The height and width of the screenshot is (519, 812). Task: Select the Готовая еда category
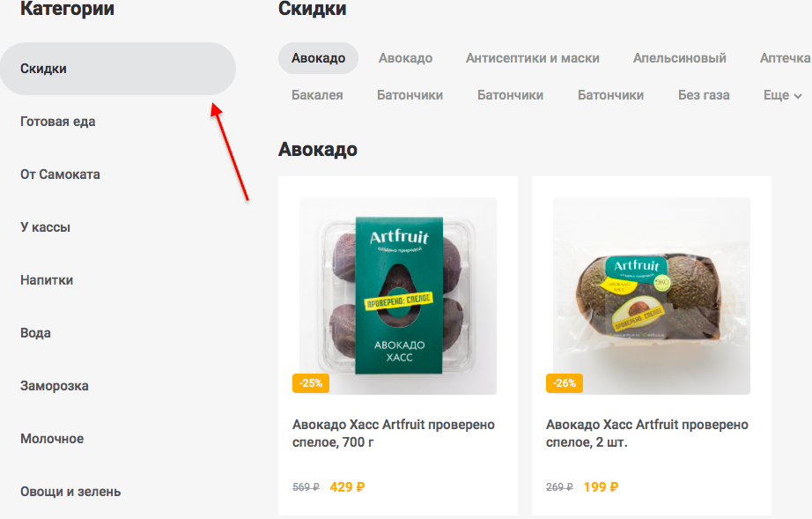(58, 122)
